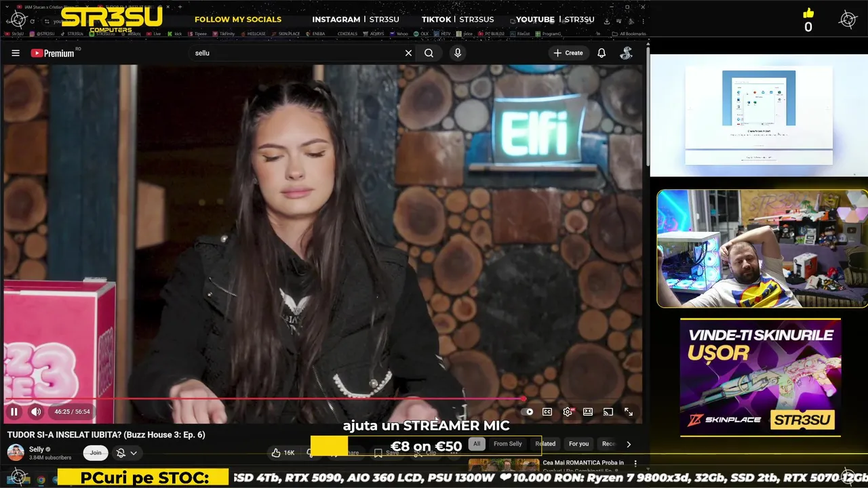Open Selly channel name link
This screenshot has width=868, height=488.
[37, 449]
